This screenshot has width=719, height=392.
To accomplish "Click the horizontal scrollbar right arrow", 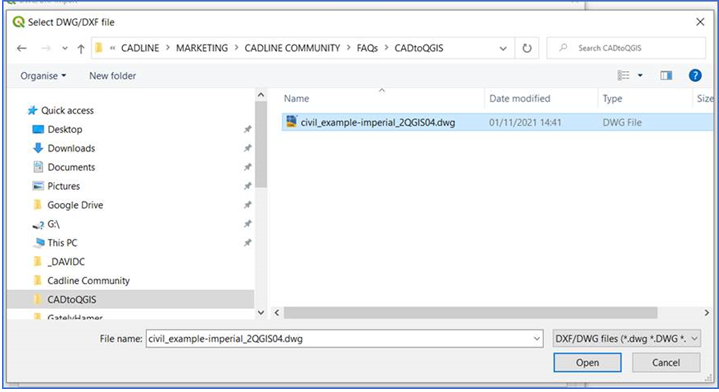I will point(707,313).
